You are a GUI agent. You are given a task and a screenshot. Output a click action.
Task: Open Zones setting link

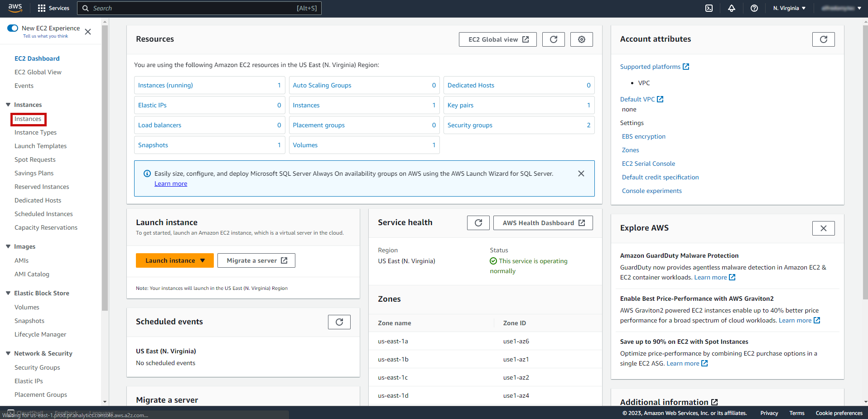pos(630,150)
